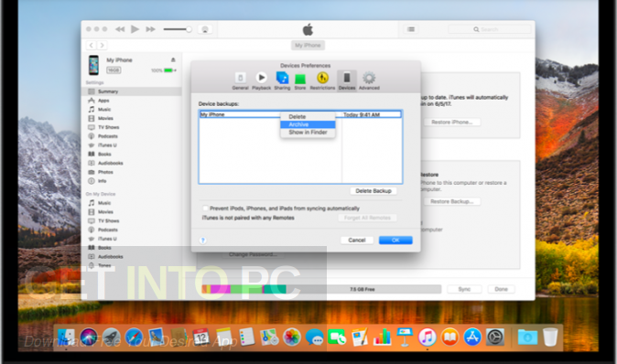The width and height of the screenshot is (617, 364).
Task: Click the fast forward next button
Action: coord(150,29)
